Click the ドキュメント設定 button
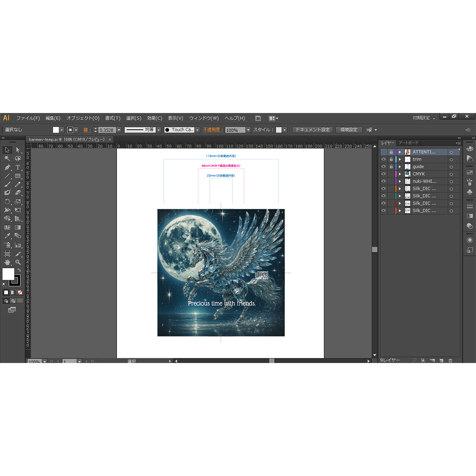 tap(312, 130)
